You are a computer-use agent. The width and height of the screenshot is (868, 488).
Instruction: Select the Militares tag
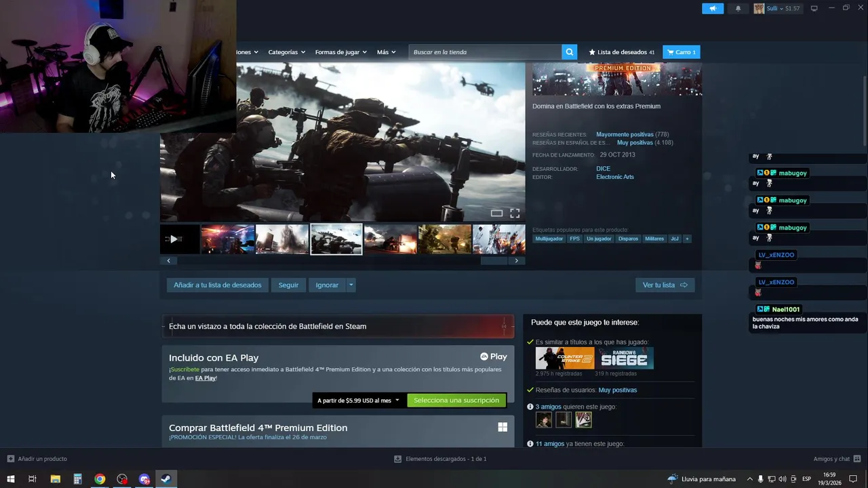(654, 239)
